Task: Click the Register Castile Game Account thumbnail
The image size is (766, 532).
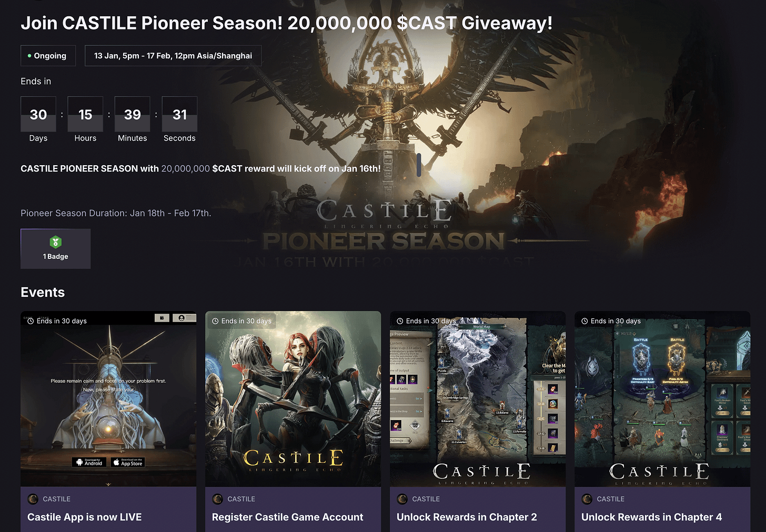Action: click(293, 399)
